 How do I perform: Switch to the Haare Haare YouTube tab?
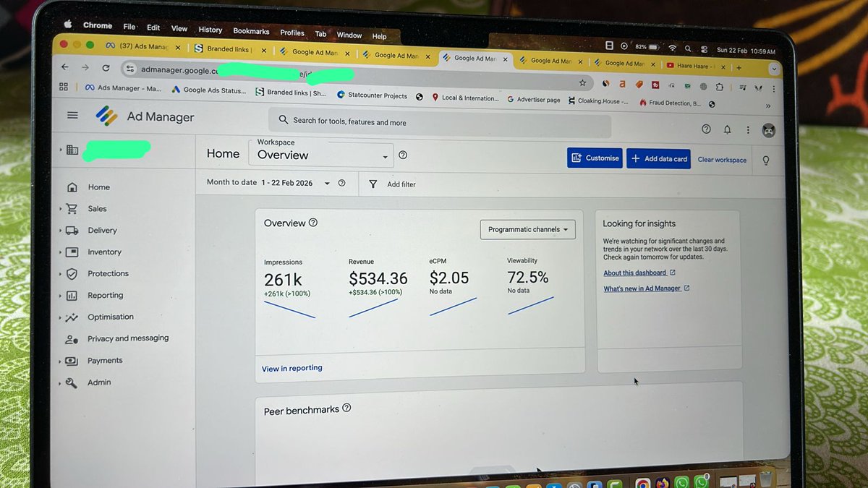tap(694, 66)
